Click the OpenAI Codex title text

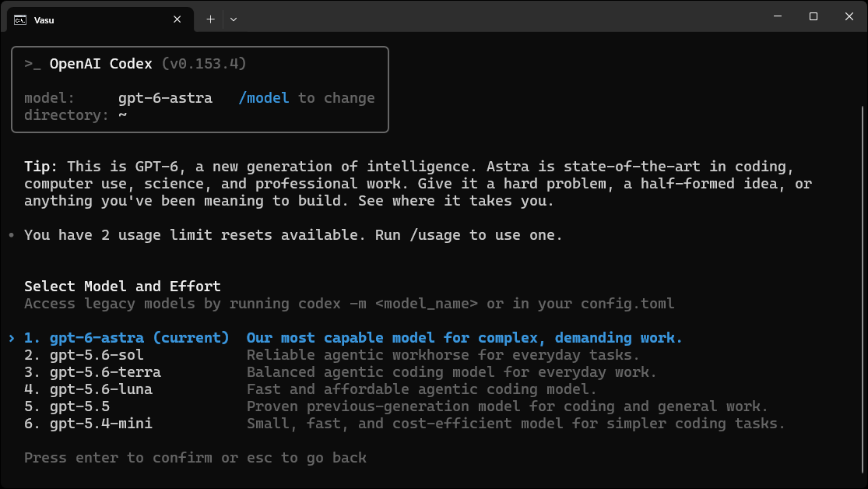[x=100, y=64]
